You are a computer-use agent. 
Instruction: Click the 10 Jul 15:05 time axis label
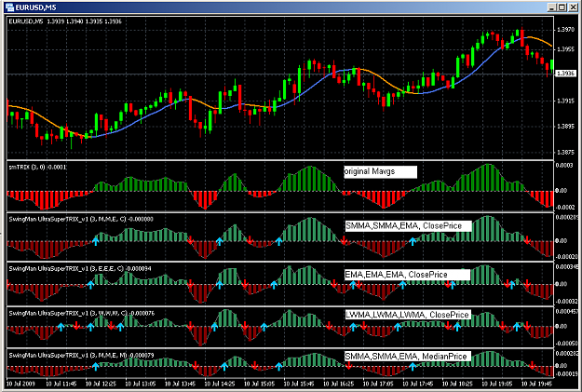(260, 384)
